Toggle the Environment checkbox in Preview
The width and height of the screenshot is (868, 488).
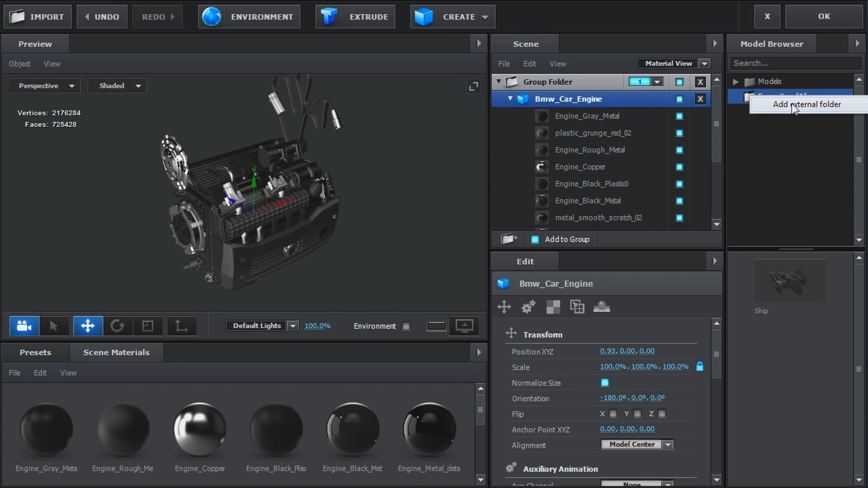pos(406,326)
